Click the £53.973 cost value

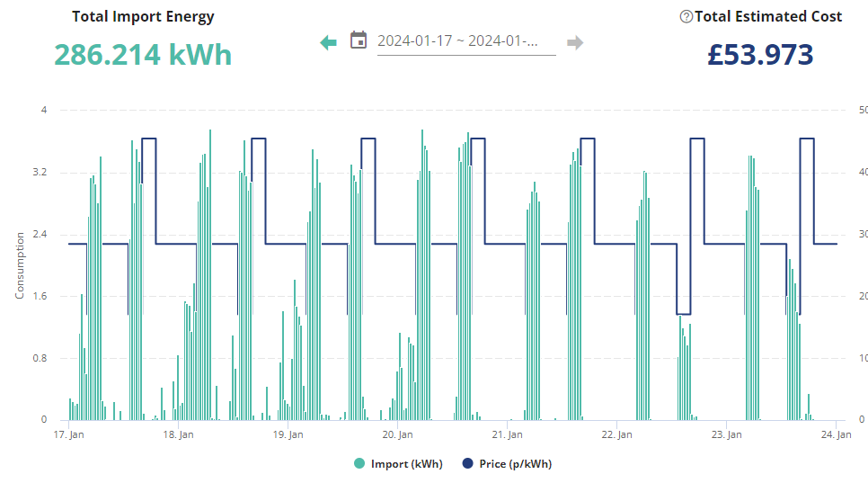(760, 55)
